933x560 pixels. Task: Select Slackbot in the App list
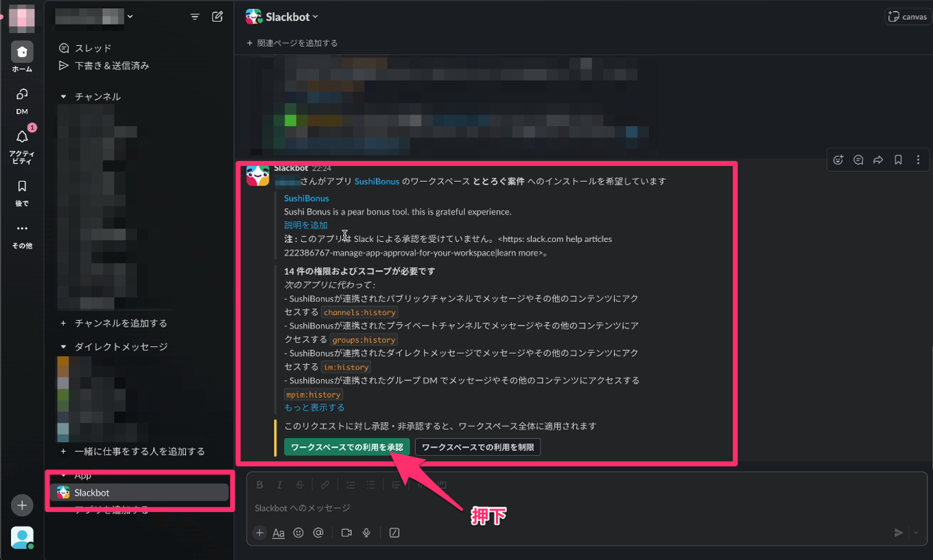139,492
